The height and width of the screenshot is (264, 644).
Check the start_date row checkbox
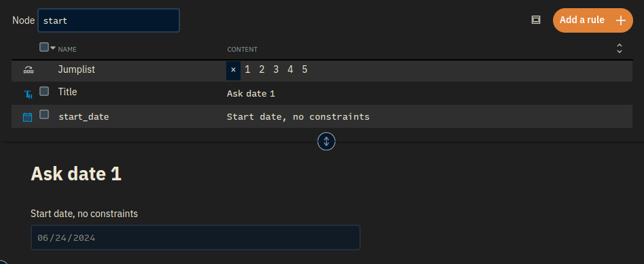(x=44, y=114)
